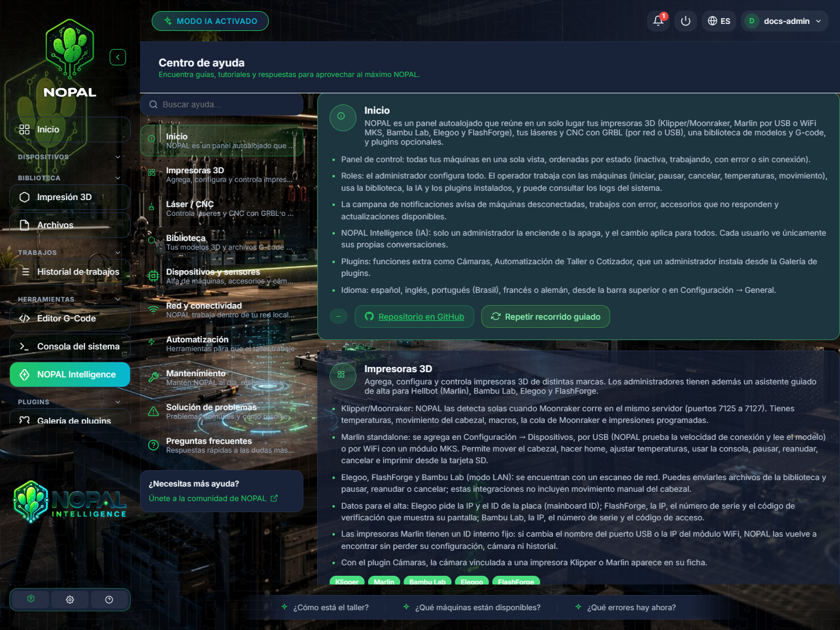This screenshot has height=630, width=840.
Task: Click the warning triangle icon for Solución de problemas
Action: [x=153, y=411]
